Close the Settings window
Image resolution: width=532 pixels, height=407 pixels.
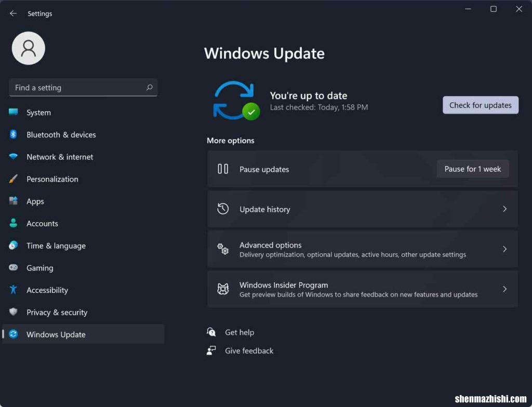pos(519,9)
